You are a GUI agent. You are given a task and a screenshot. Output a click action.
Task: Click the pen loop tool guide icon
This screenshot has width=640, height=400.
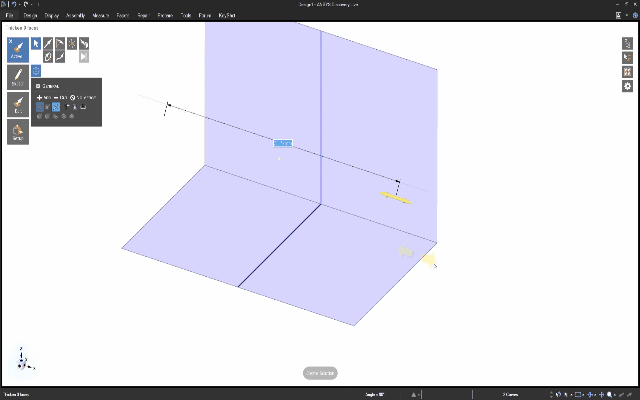click(x=48, y=57)
